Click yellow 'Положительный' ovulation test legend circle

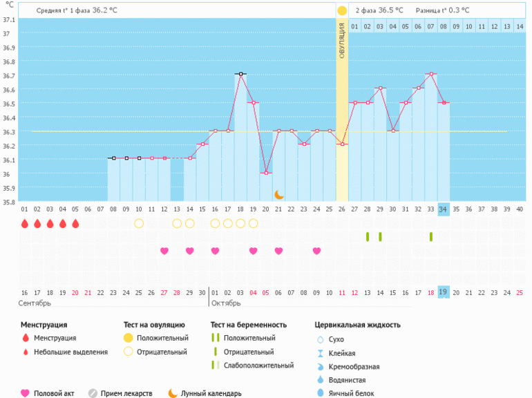(x=129, y=338)
